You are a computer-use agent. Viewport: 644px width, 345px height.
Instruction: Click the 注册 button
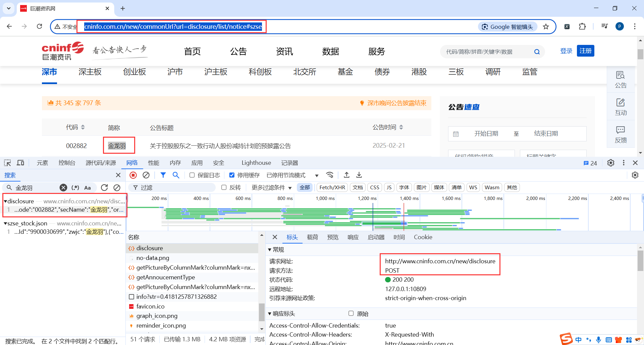click(586, 51)
